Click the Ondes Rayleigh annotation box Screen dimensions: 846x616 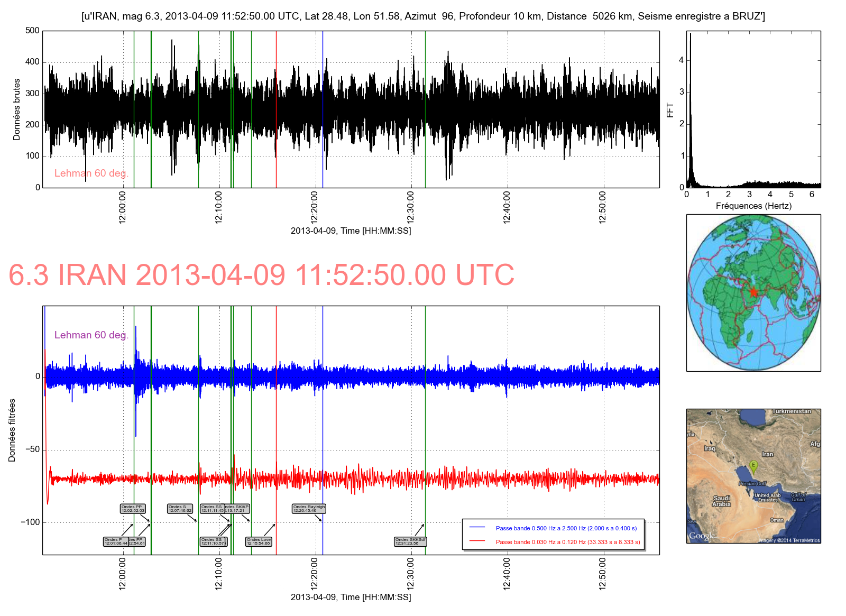click(x=309, y=509)
